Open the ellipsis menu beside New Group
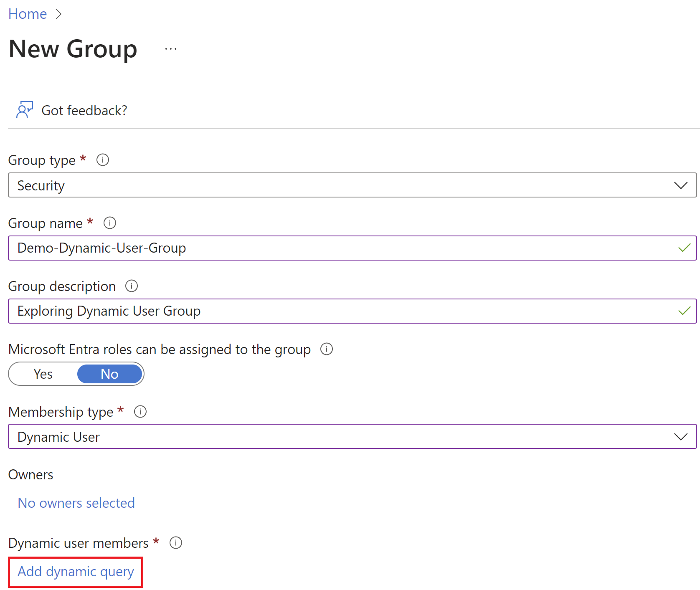 170,49
